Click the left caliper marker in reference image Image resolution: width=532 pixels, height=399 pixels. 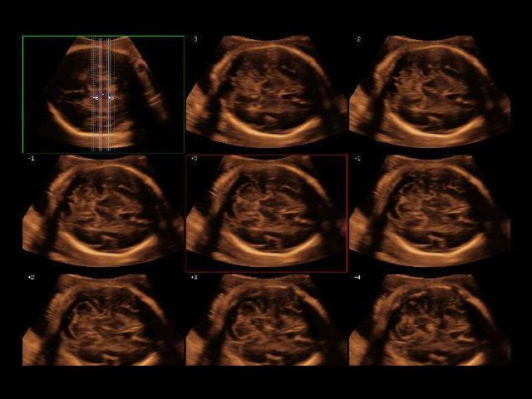(x=95, y=98)
